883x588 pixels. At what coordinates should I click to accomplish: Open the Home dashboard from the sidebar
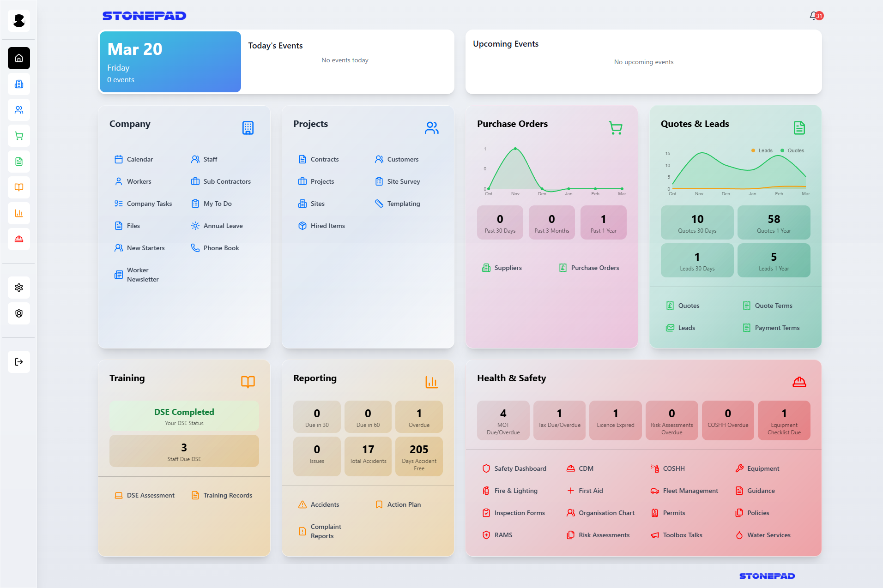(18, 58)
